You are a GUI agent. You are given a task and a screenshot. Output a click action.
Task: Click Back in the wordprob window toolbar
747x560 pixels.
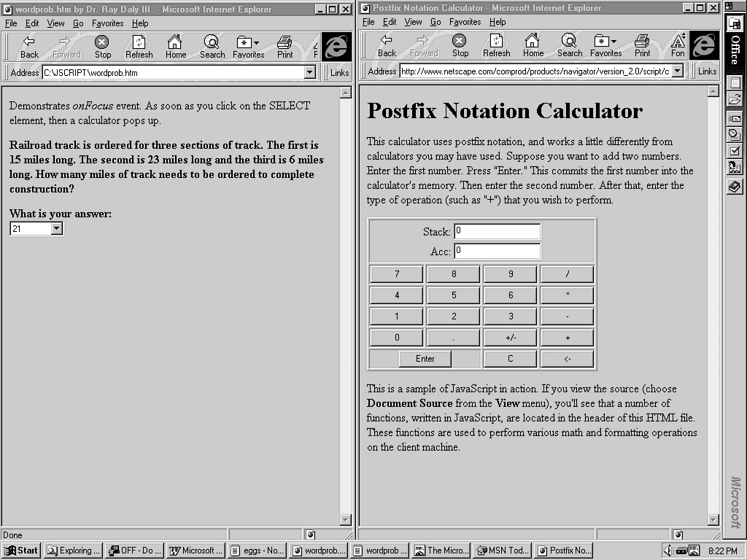tap(29, 47)
